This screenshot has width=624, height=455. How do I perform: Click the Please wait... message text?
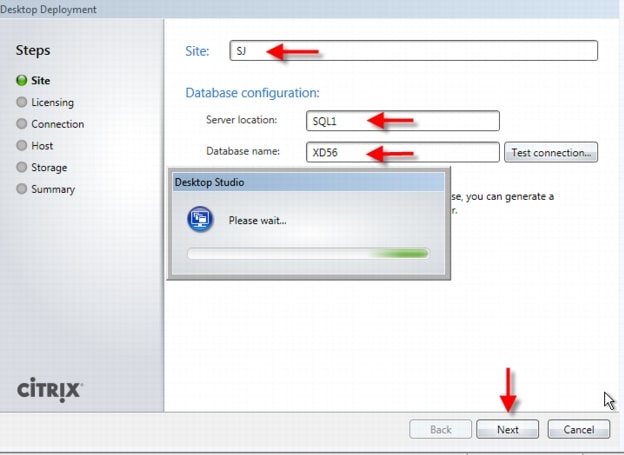tap(257, 221)
